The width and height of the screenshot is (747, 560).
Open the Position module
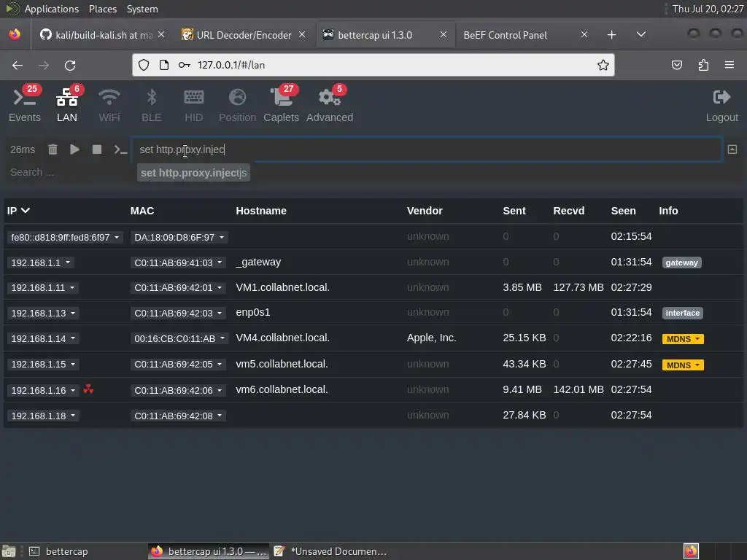pos(237,106)
